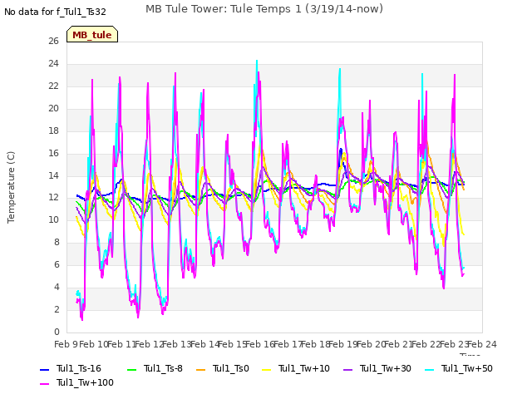The height and width of the screenshot is (399, 532).
Task: Click the blue Tul1_Ts-16 legend swatch
Action: coord(44,369)
